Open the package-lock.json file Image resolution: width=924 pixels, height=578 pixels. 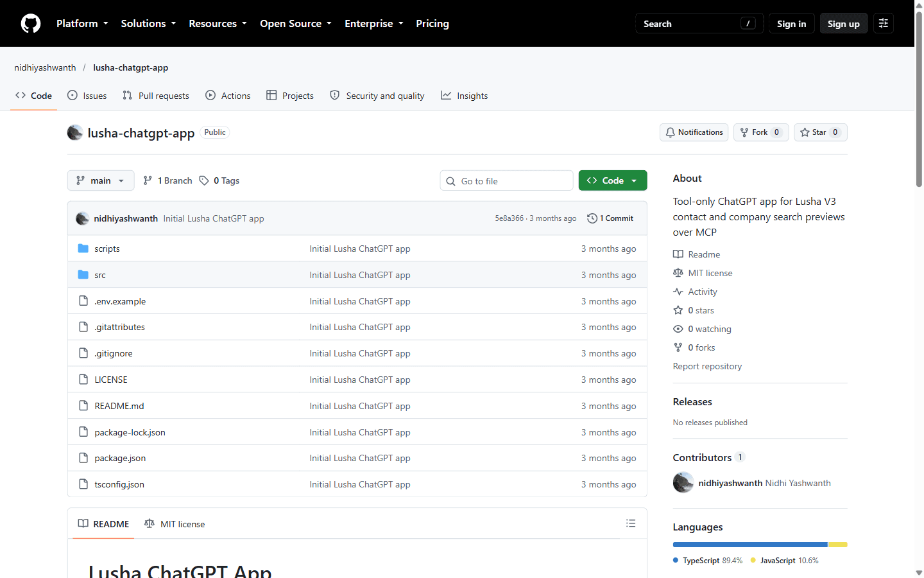coord(130,432)
